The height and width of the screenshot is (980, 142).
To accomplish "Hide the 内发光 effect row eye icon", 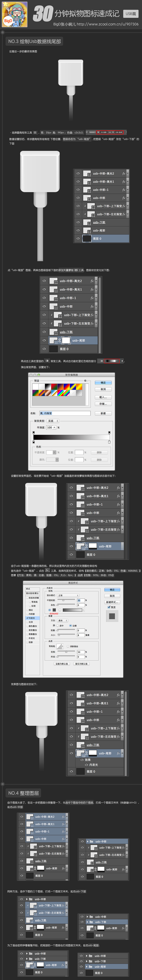I will pos(86,765).
